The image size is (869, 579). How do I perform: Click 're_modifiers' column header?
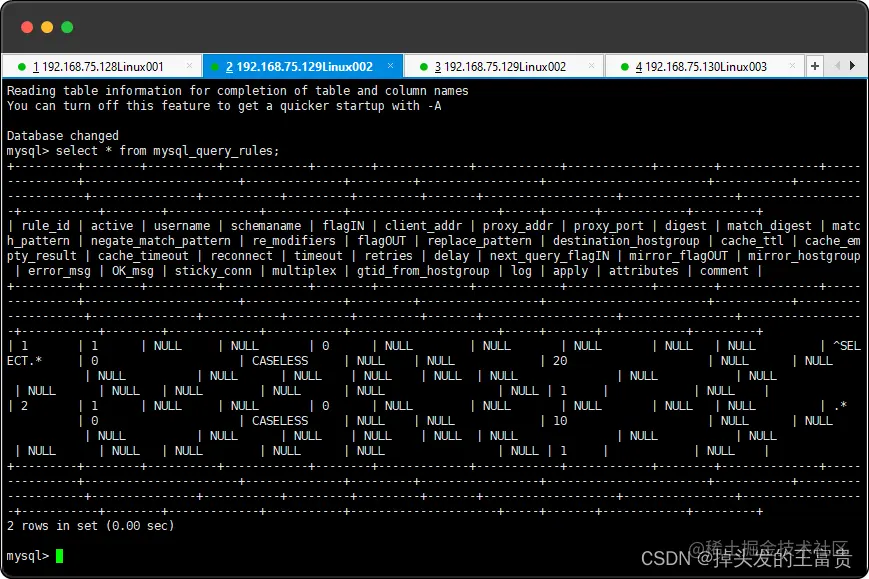pyautogui.click(x=294, y=240)
